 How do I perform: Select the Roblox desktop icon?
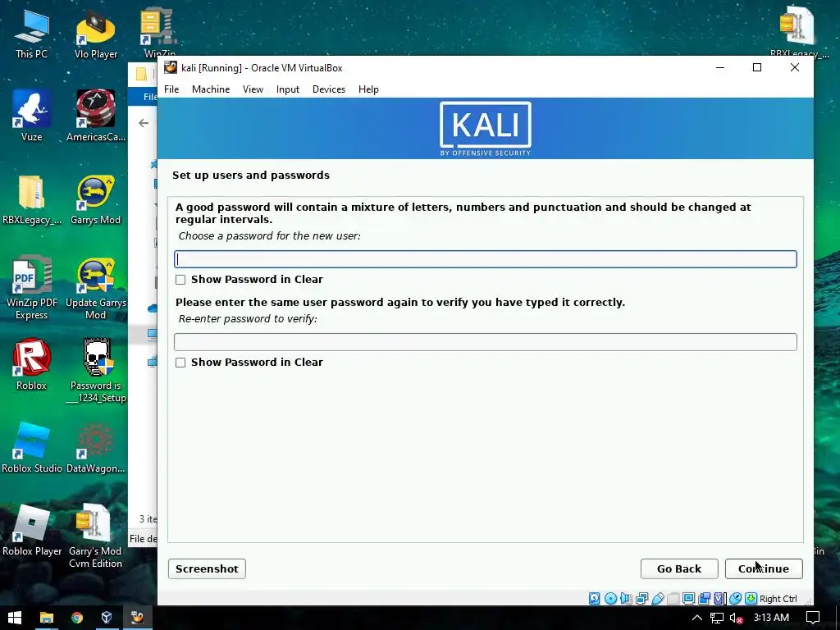[31, 364]
